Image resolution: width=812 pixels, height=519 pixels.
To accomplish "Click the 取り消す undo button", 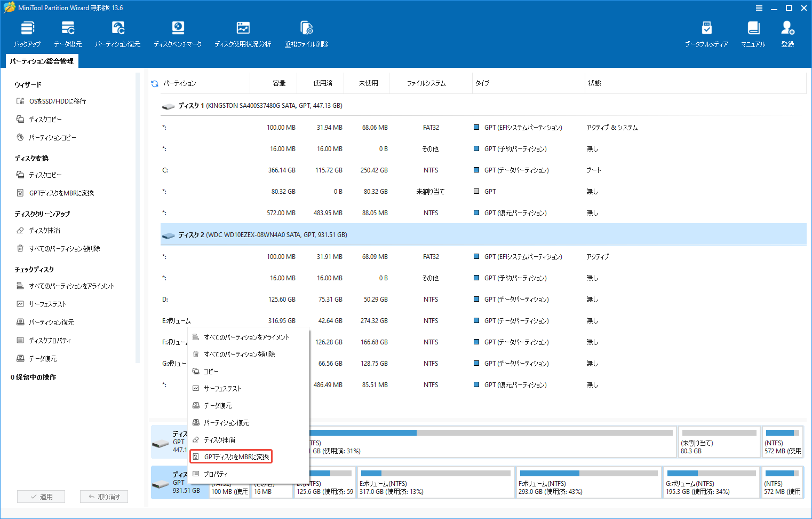I will pyautogui.click(x=104, y=496).
